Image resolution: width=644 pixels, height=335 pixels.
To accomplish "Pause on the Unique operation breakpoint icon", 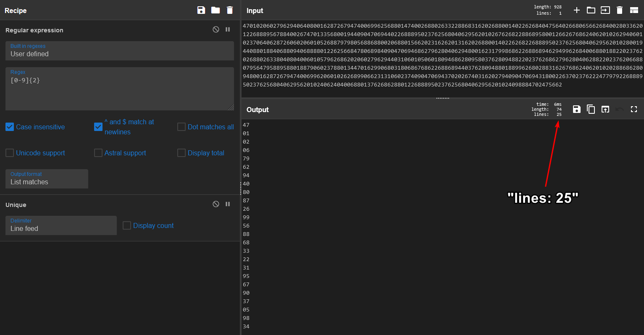I will [x=228, y=204].
